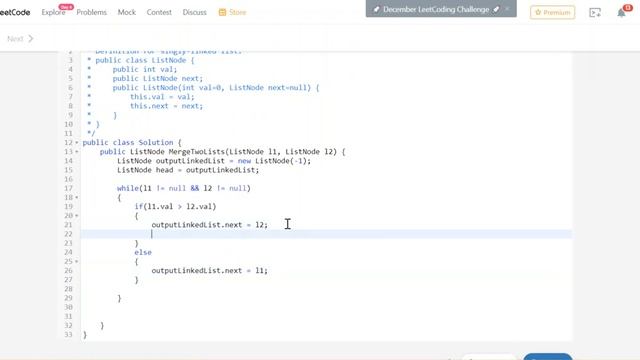The width and height of the screenshot is (640, 360).
Task: Close the December LeetCoding Challenge banner
Action: coord(507,9)
